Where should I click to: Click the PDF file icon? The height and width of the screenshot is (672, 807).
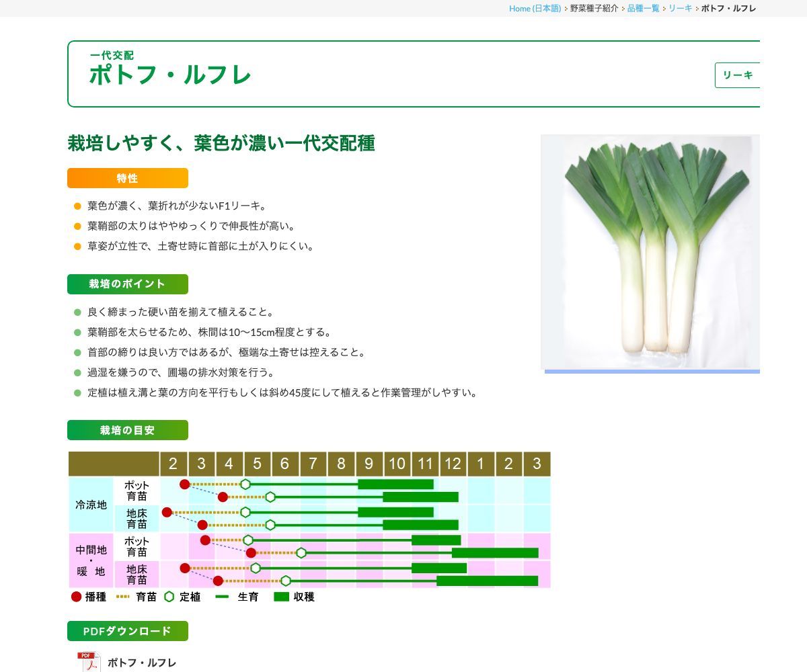(89, 662)
